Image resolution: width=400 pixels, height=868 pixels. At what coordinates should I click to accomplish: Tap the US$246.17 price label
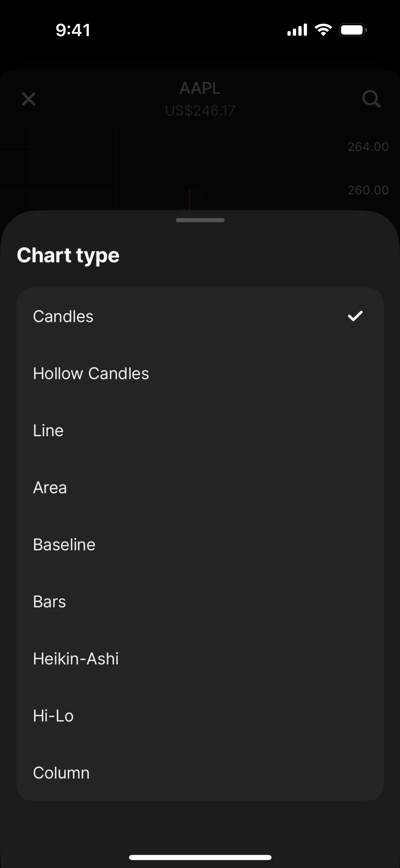point(200,111)
